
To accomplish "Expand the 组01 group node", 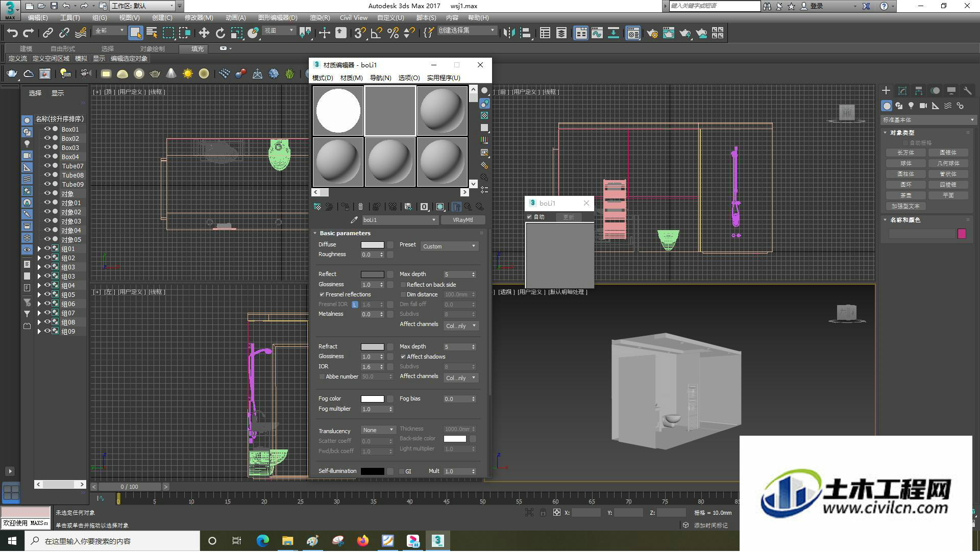I will coord(39,249).
